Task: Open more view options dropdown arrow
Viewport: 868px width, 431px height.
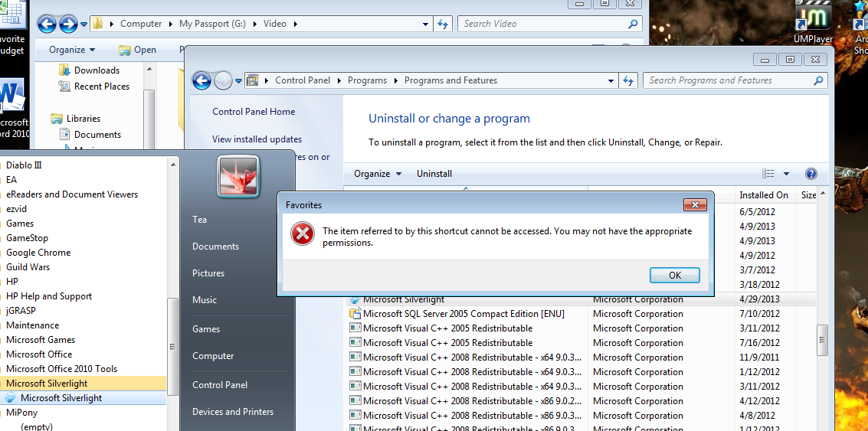Action: coord(786,174)
